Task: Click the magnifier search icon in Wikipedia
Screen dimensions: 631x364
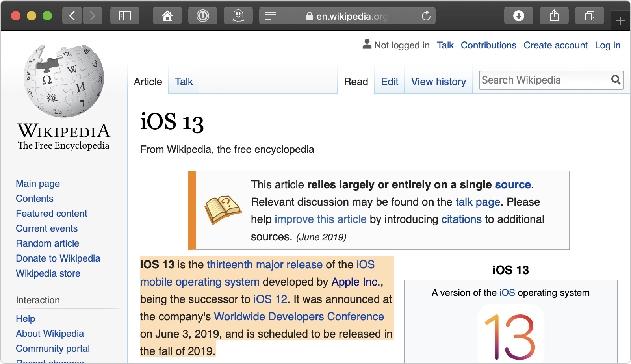Action: click(616, 80)
